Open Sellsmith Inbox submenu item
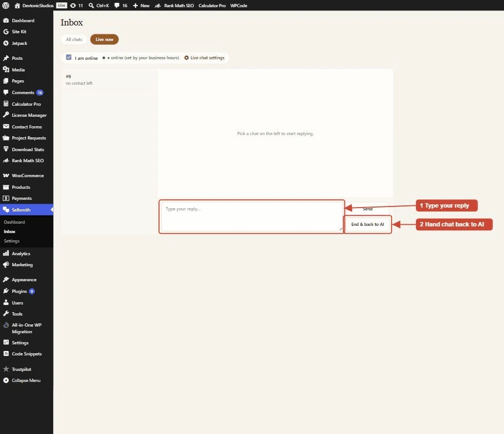 [x=9, y=231]
